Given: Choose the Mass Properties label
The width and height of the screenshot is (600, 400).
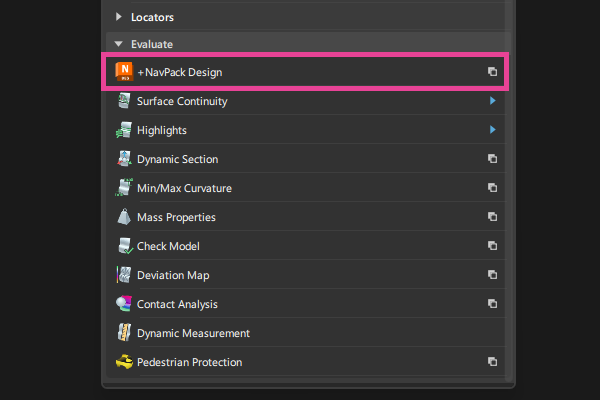Looking at the screenshot, I should 176,217.
